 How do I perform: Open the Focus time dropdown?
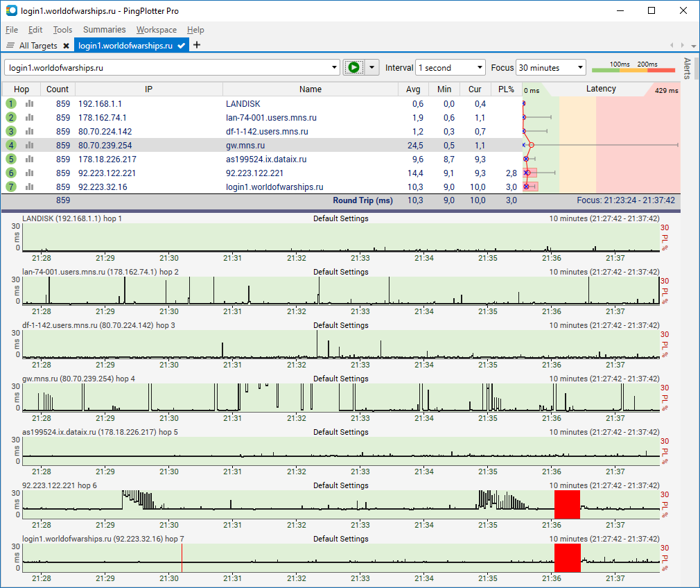click(580, 67)
